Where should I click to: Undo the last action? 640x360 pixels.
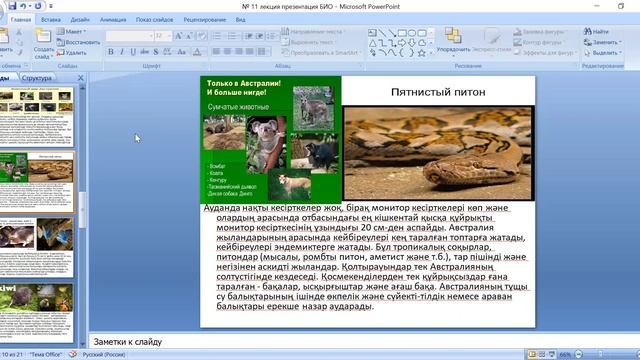[x=23, y=6]
